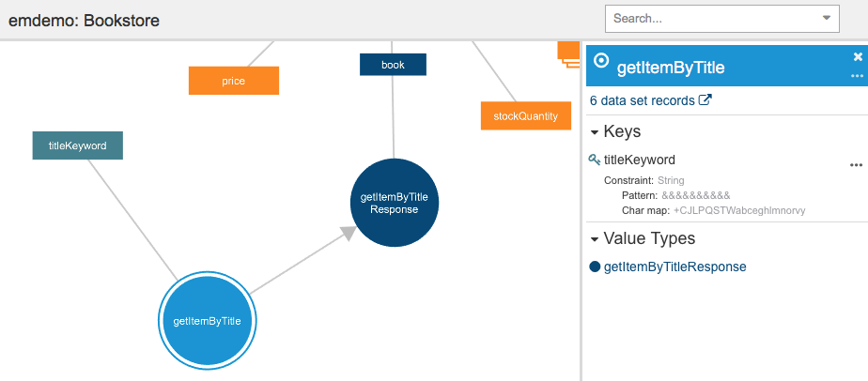Select the price node
This screenshot has width=868, height=381.
pyautogui.click(x=234, y=81)
